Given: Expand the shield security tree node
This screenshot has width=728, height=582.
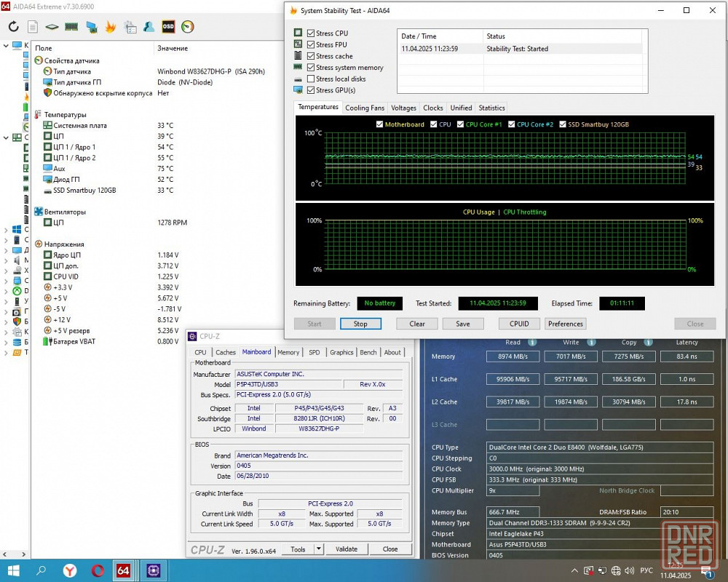Looking at the screenshot, I should point(6,322).
